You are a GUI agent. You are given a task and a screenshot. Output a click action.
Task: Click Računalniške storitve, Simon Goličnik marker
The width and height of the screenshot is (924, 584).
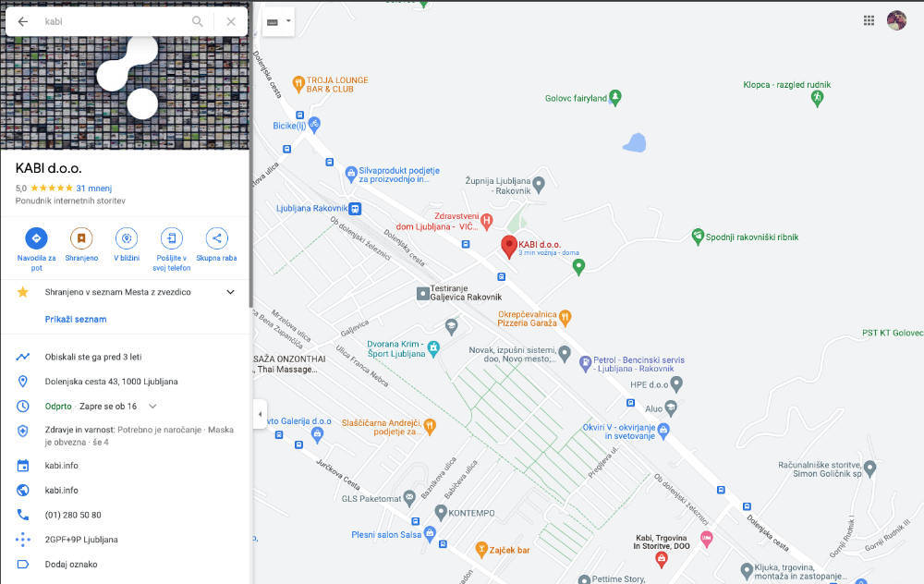point(869,468)
